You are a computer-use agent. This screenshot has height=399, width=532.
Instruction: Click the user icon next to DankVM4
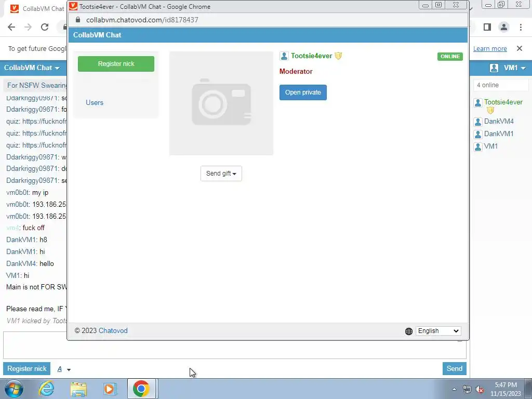coord(478,122)
